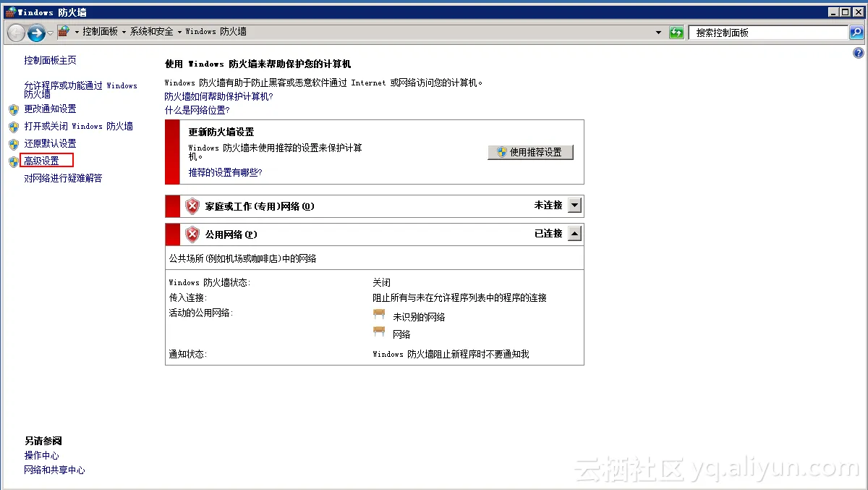Open 允许程序或功能通过 Windows 防火墙
The image size is (868, 490).
click(x=80, y=90)
